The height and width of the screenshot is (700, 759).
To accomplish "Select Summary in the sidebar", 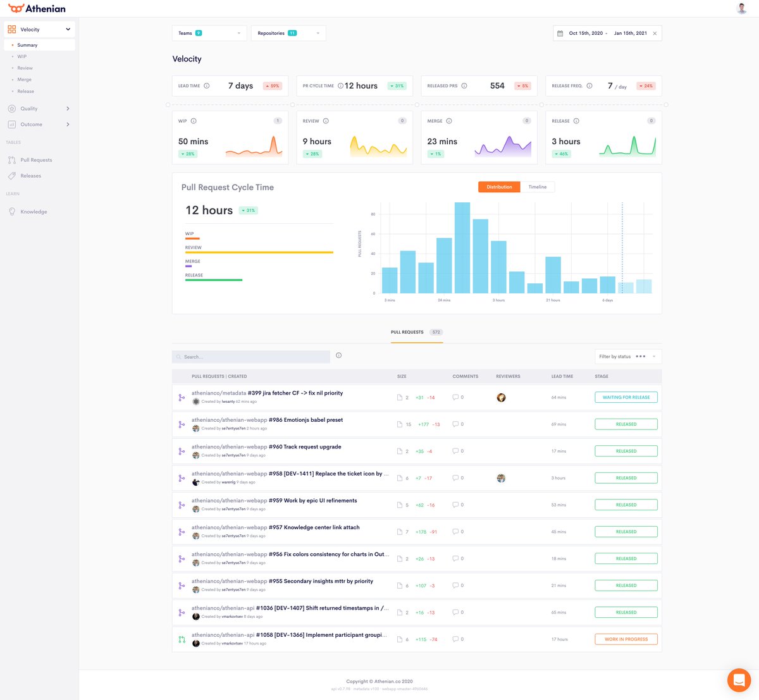I will click(x=39, y=46).
